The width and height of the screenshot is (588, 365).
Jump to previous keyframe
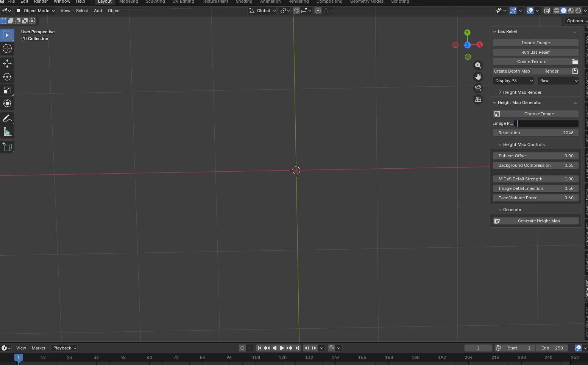pyautogui.click(x=267, y=348)
